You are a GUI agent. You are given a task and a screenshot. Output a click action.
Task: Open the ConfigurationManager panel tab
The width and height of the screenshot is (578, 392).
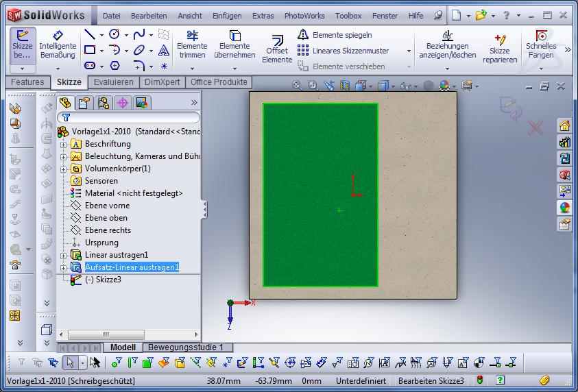104,103
